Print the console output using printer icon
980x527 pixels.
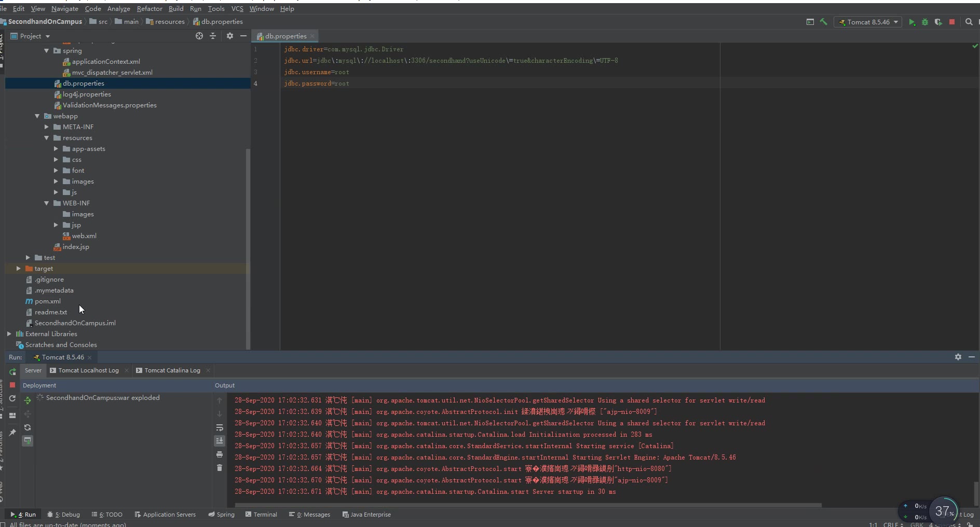click(x=220, y=454)
